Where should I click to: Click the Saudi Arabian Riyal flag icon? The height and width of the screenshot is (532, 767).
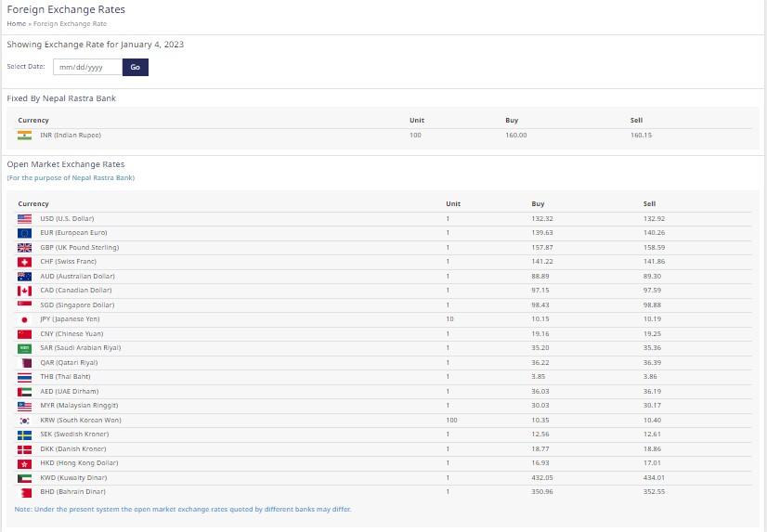pyautogui.click(x=24, y=348)
